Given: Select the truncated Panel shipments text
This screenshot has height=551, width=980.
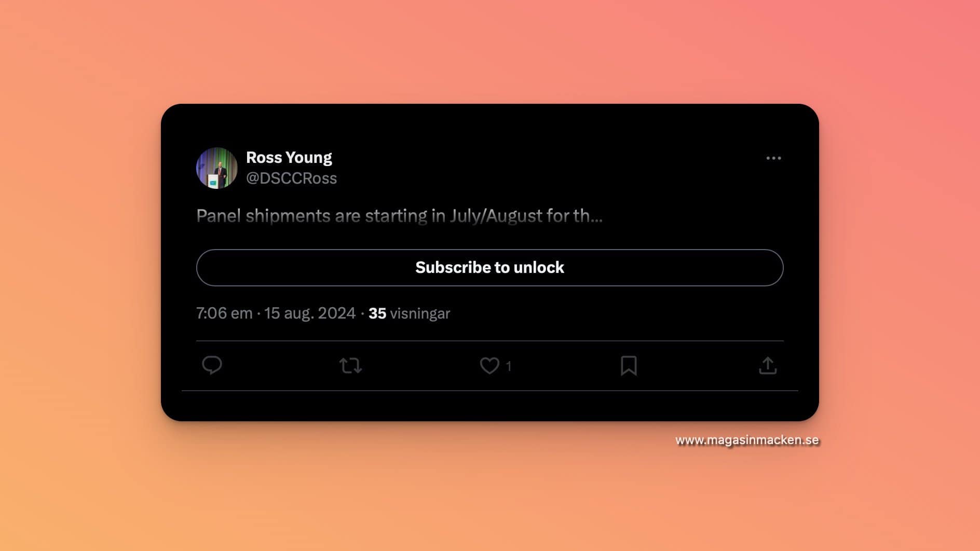Looking at the screenshot, I should coord(399,216).
